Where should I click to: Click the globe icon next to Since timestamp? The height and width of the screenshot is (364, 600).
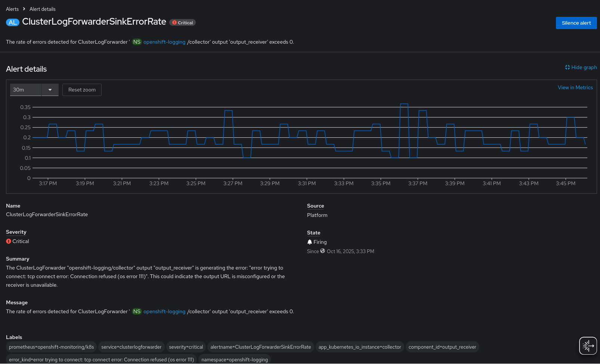pos(323,251)
